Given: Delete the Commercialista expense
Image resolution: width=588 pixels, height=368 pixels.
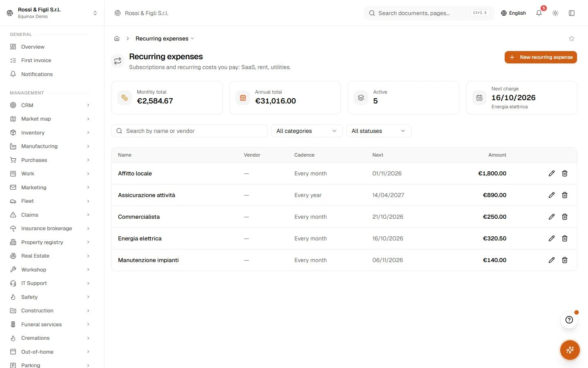Looking at the screenshot, I should tap(565, 217).
